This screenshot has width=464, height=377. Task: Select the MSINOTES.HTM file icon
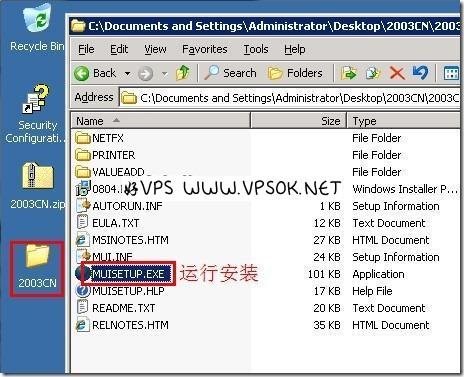[x=82, y=240]
